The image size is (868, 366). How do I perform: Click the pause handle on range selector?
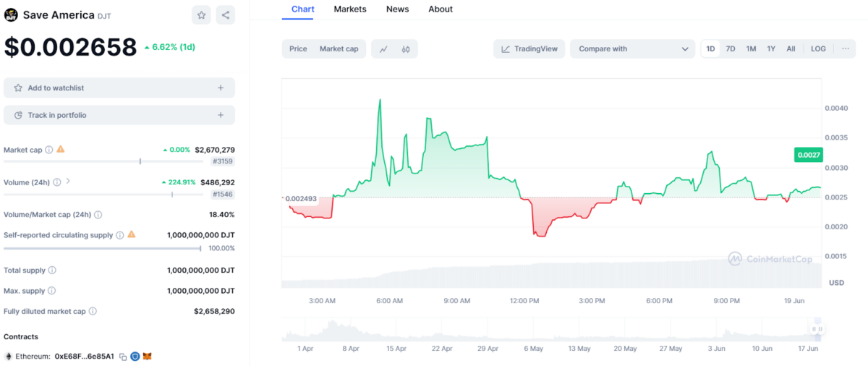[817, 329]
